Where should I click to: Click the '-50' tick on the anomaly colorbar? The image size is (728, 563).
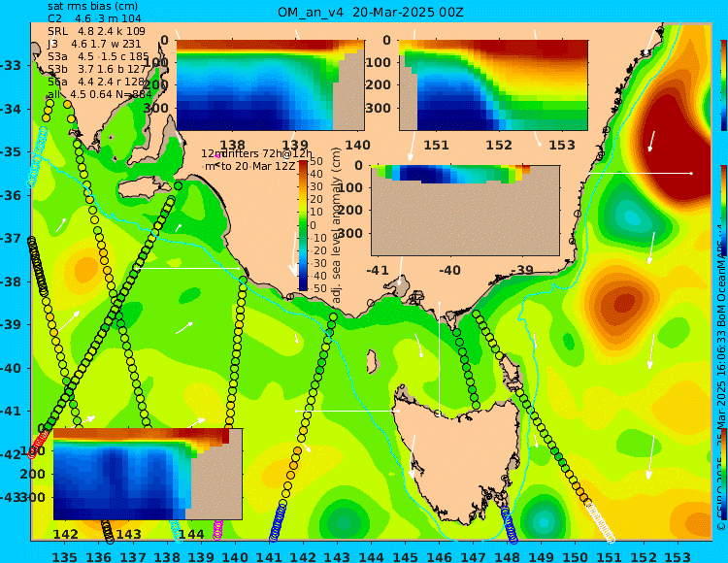(x=319, y=288)
